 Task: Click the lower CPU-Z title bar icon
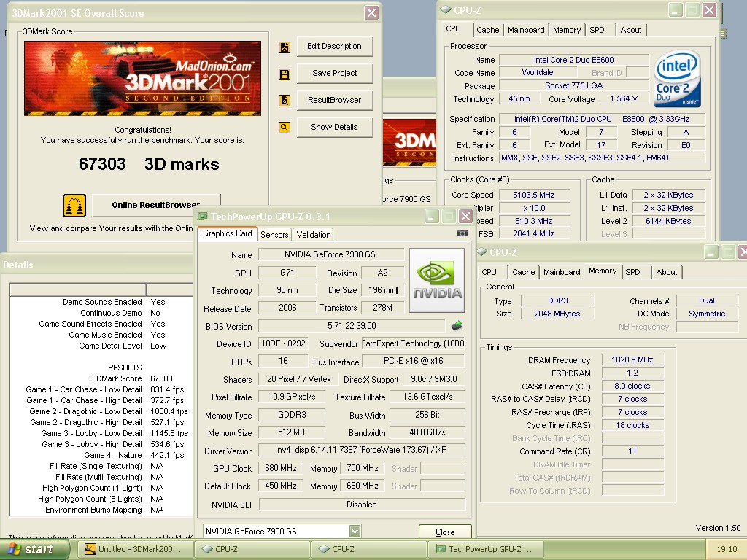481,252
